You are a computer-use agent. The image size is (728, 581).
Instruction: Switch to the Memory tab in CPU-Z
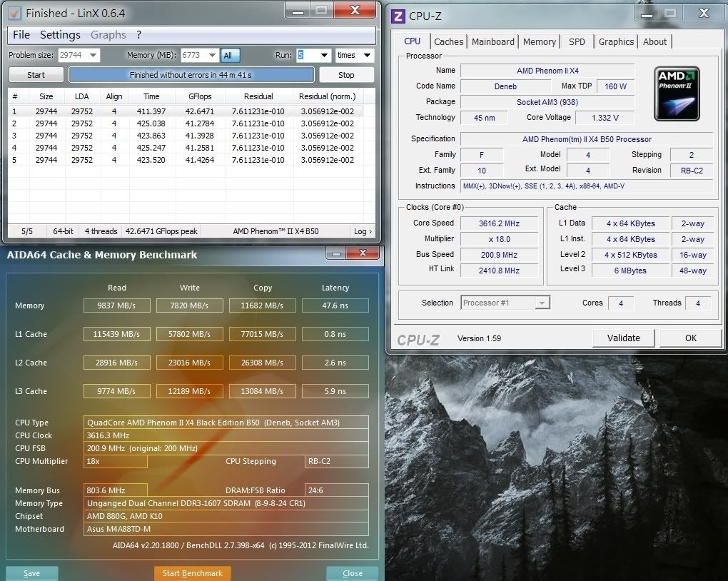click(x=540, y=42)
